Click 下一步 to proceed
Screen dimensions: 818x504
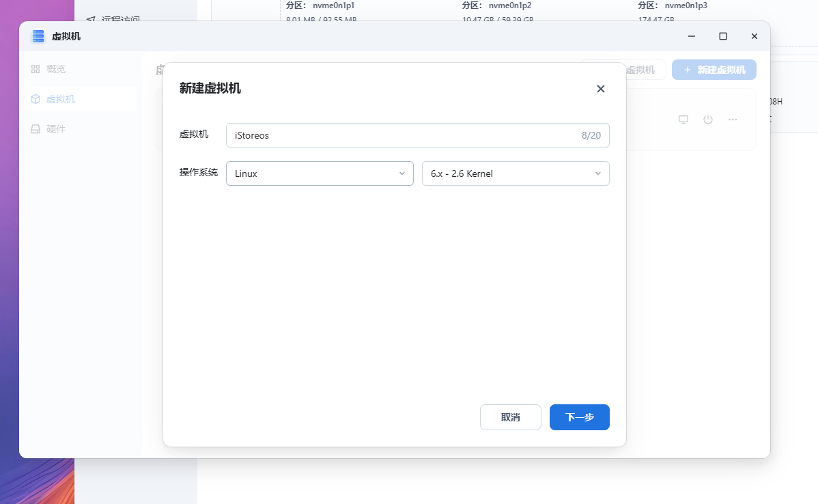tap(579, 417)
